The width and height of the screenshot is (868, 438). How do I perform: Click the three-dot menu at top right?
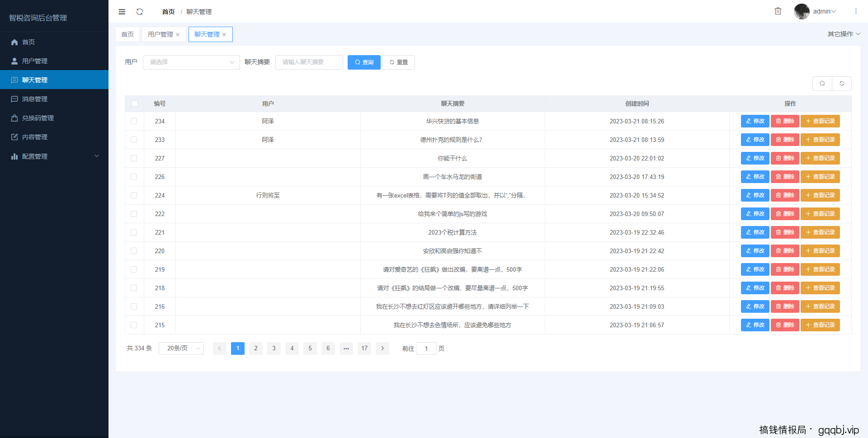click(x=856, y=11)
